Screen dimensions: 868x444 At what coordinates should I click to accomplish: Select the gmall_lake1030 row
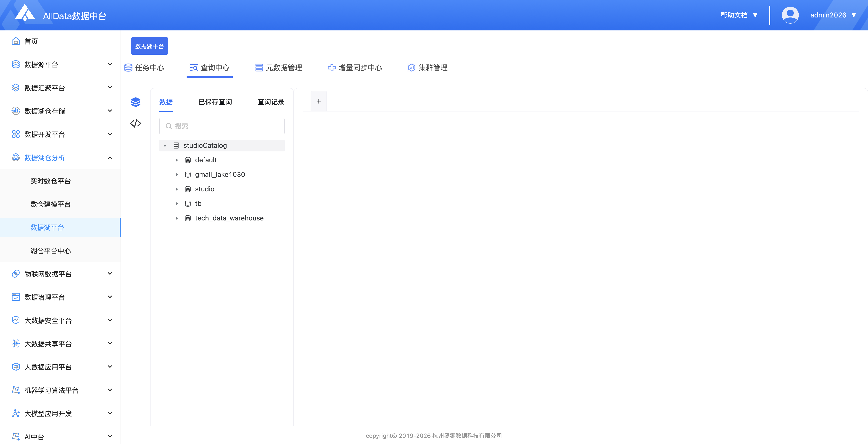pos(222,175)
